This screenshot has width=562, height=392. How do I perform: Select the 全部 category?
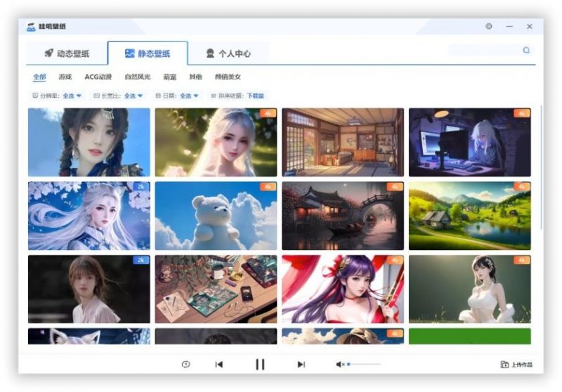pyautogui.click(x=39, y=77)
